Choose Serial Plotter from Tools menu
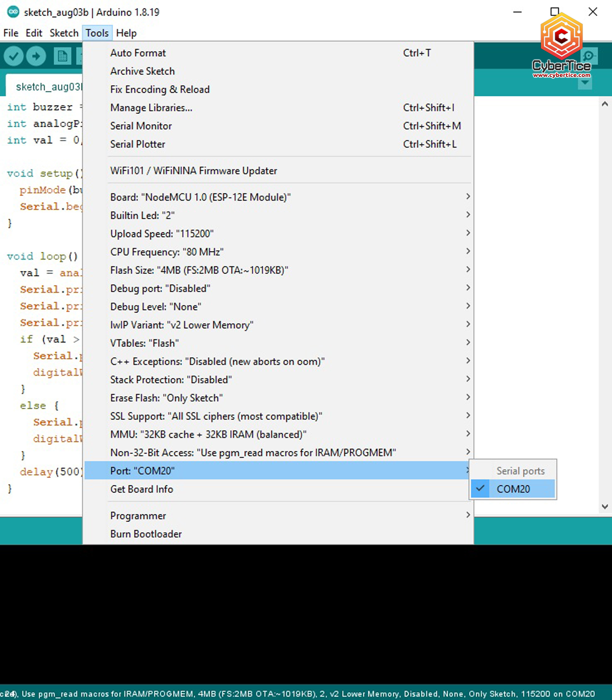The height and width of the screenshot is (700, 612). [x=137, y=144]
